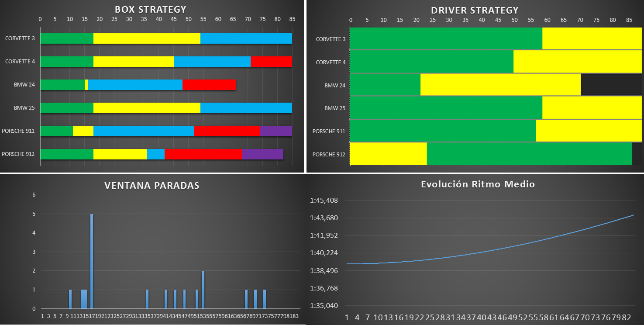The image size is (644, 325).
Task: Click BMW 24 label in Box Strategy chart
Action: pos(24,85)
